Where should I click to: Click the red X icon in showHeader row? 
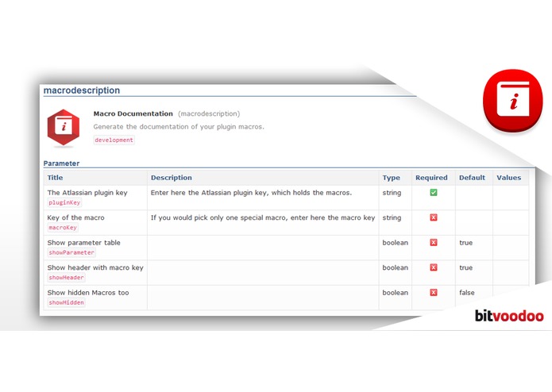(434, 267)
